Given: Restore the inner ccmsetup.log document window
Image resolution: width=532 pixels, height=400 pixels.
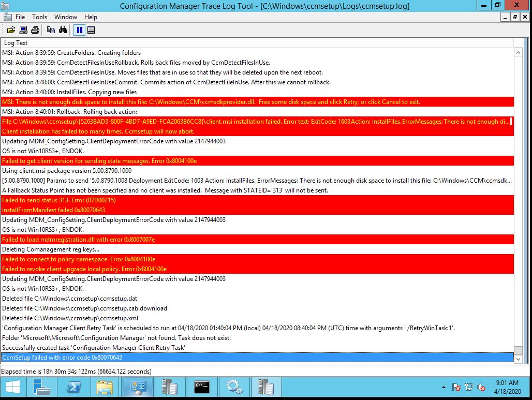Looking at the screenshot, I should coord(515,17).
